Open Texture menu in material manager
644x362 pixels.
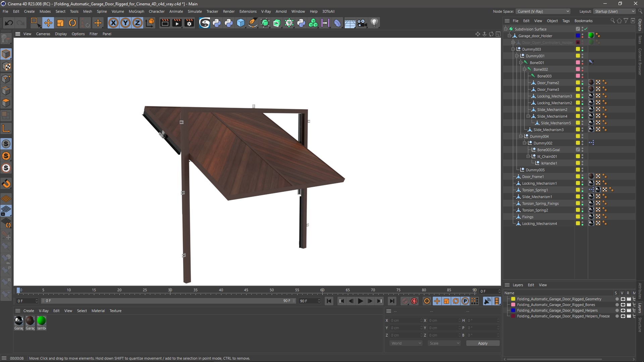[x=115, y=311]
